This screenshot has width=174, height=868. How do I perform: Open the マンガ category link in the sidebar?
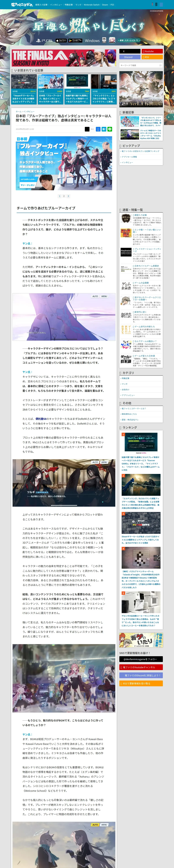(124, 384)
